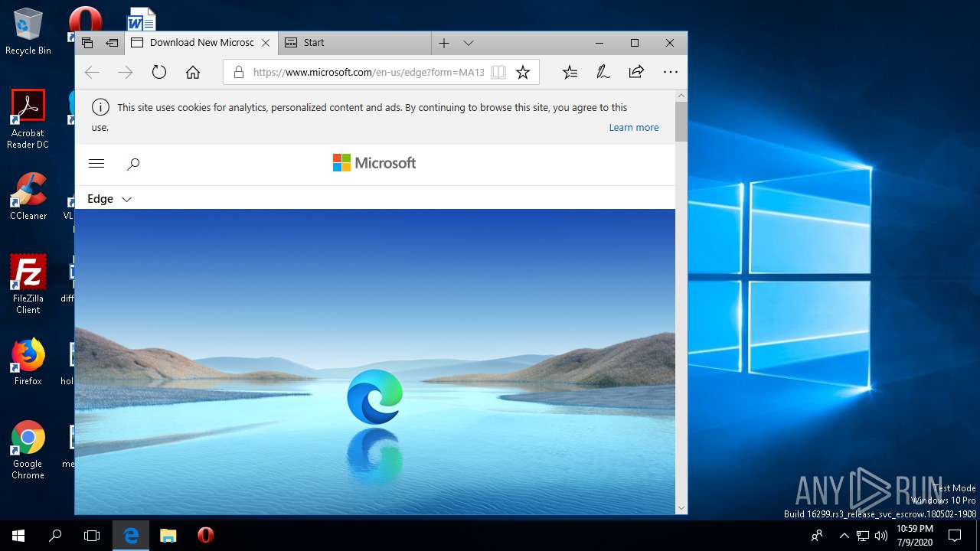The height and width of the screenshot is (551, 980).
Task: Open Opera from taskbar
Action: coord(205,536)
